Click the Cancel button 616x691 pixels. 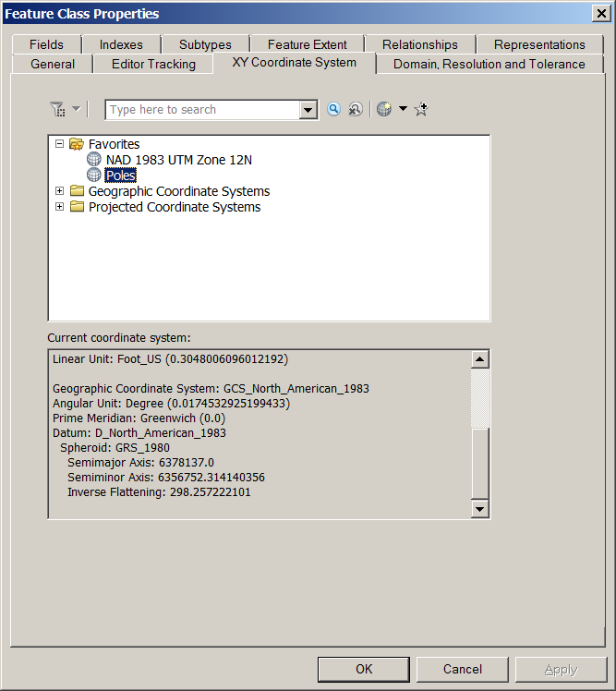462,669
